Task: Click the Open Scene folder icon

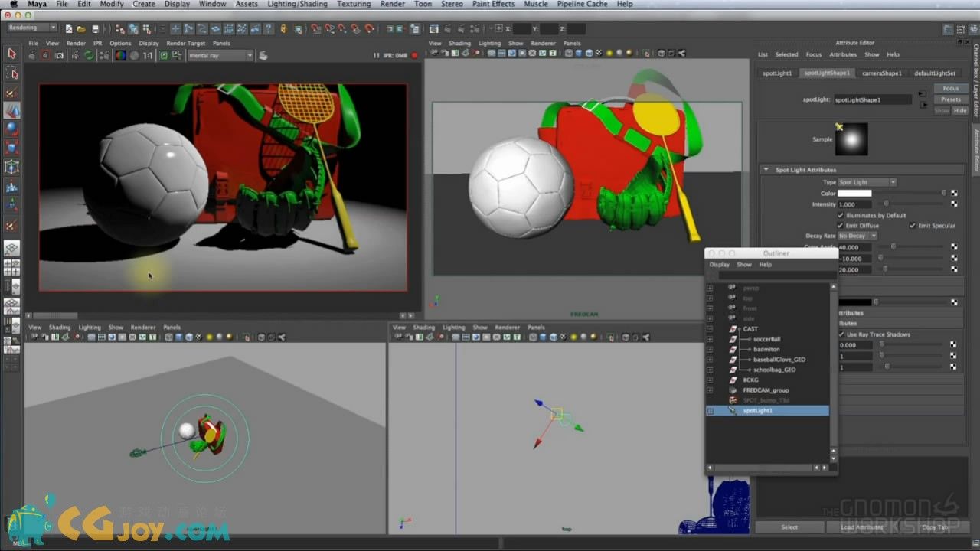Action: 81,29
